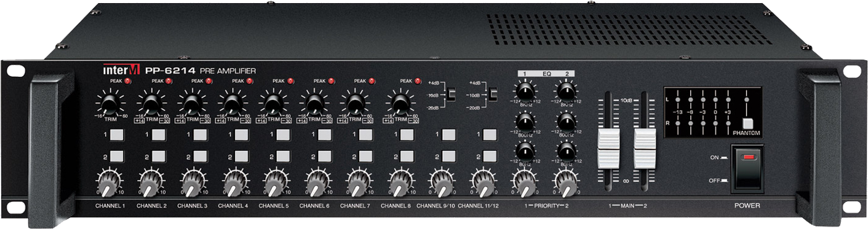Screen dimensions: 868x229
Task: Flip the Channel 9/10 gain slide switch
Action: tap(451, 95)
